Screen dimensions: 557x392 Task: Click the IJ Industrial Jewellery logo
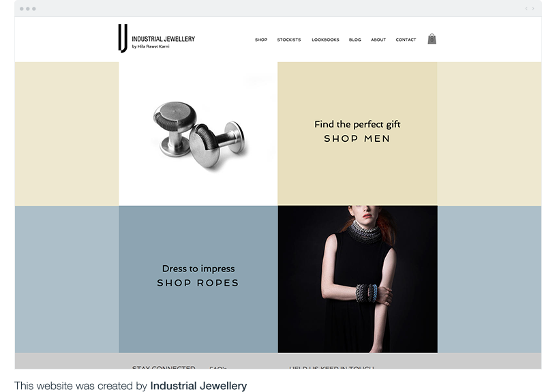157,38
